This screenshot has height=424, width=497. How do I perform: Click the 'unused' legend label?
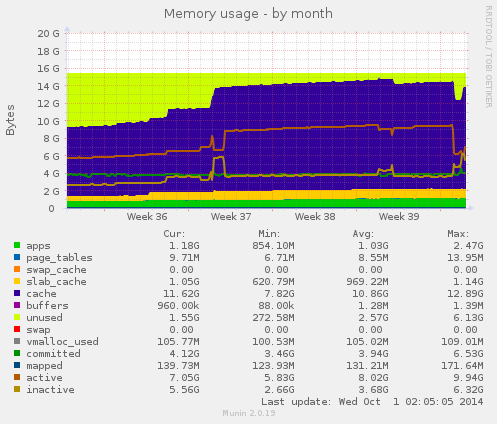pos(44,318)
